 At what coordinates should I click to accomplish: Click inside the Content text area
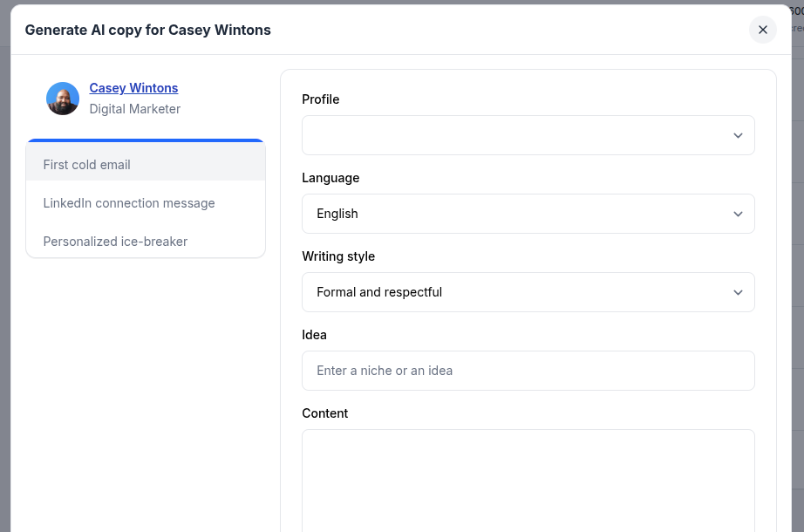(x=528, y=480)
